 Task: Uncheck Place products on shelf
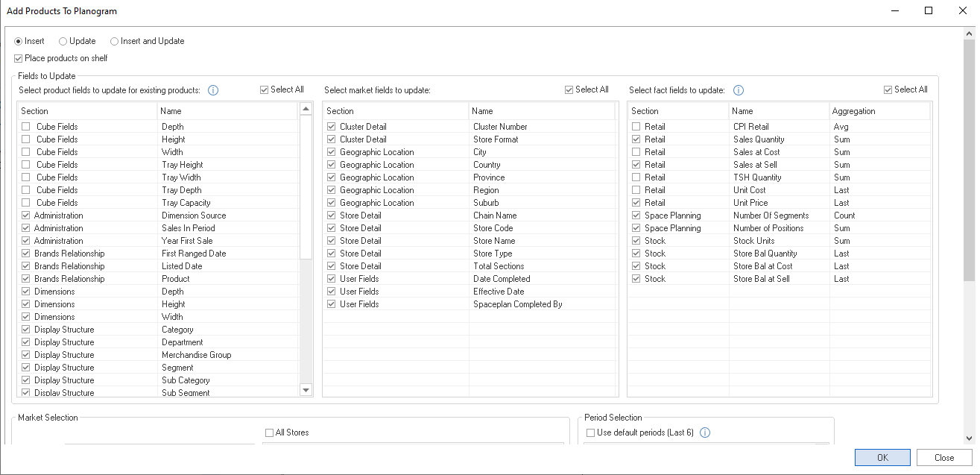[x=19, y=58]
